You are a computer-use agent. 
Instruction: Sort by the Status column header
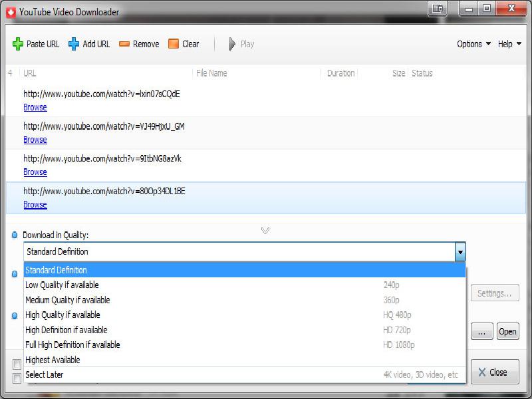click(x=467, y=73)
